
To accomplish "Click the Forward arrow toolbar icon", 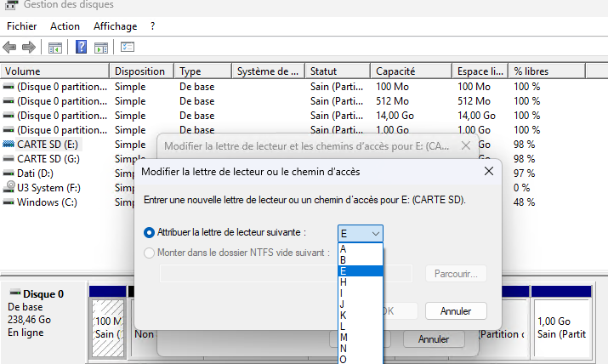I will pos(29,48).
